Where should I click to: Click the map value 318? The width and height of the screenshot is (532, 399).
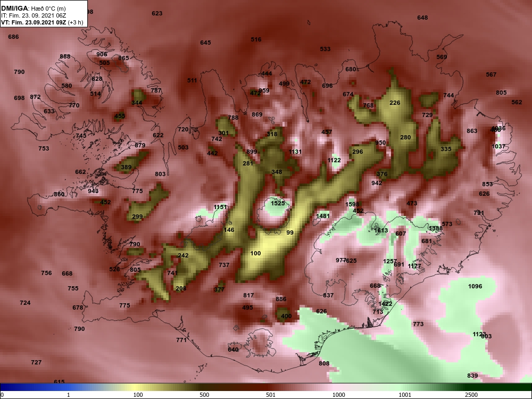click(272, 134)
